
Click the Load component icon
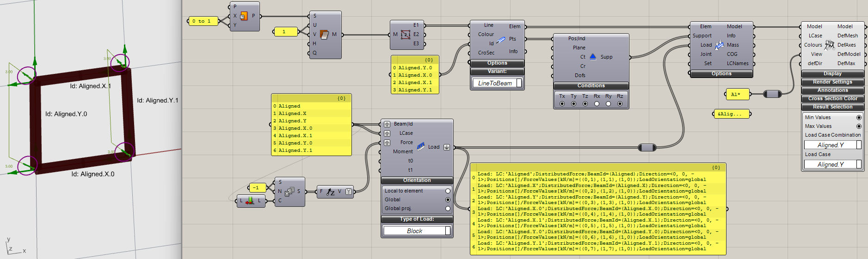[421, 147]
